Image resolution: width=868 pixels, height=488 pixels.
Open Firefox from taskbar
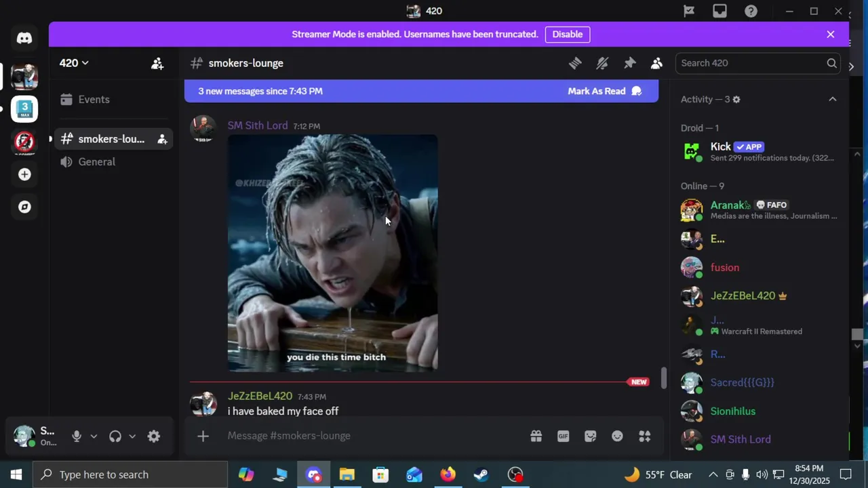pyautogui.click(x=448, y=474)
